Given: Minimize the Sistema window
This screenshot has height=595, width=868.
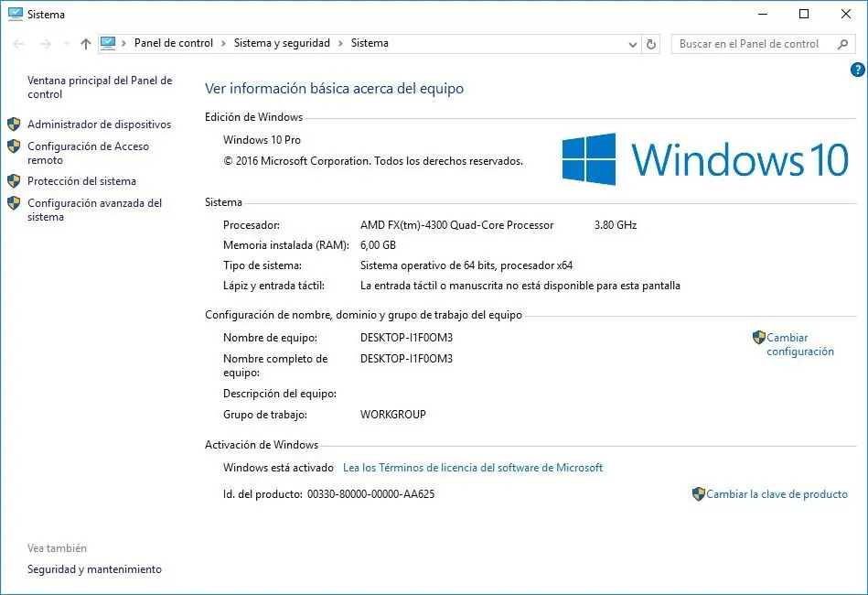Looking at the screenshot, I should 763,15.
